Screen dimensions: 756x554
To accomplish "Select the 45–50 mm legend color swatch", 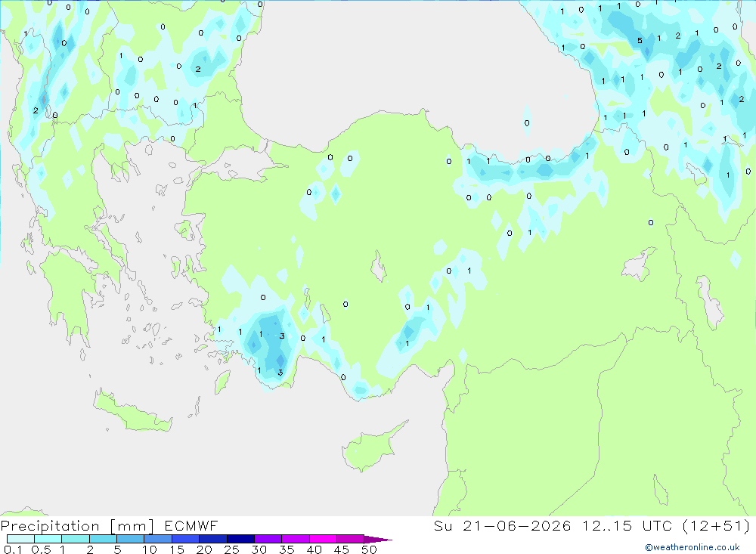I will (x=351, y=539).
